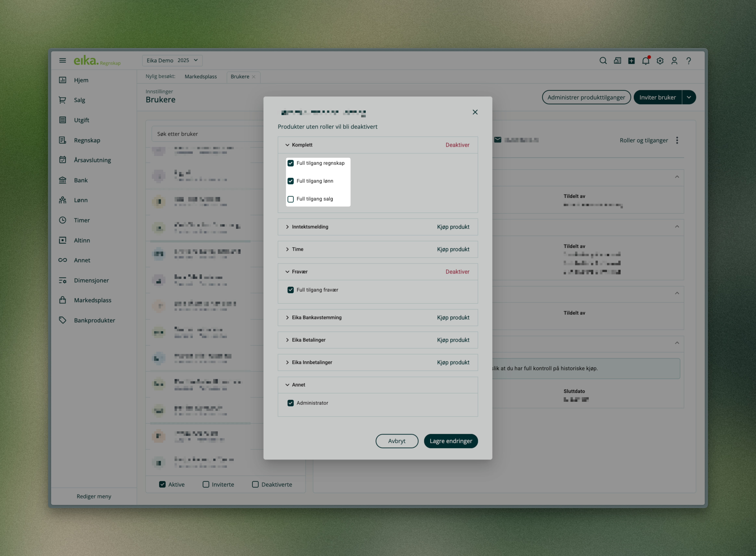Image resolution: width=756 pixels, height=556 pixels.
Task: Open settings gear icon in header
Action: (660, 61)
